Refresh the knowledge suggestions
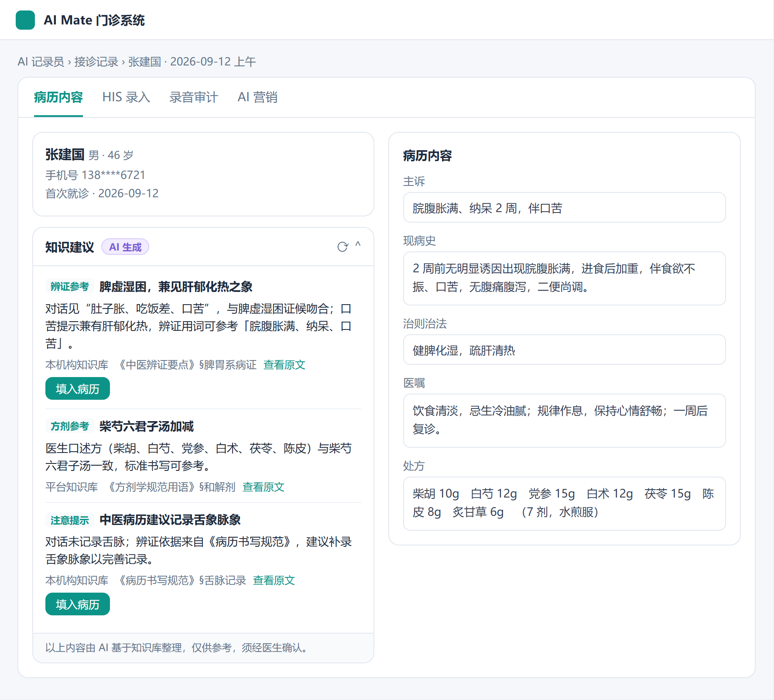This screenshot has width=774, height=700. point(343,247)
